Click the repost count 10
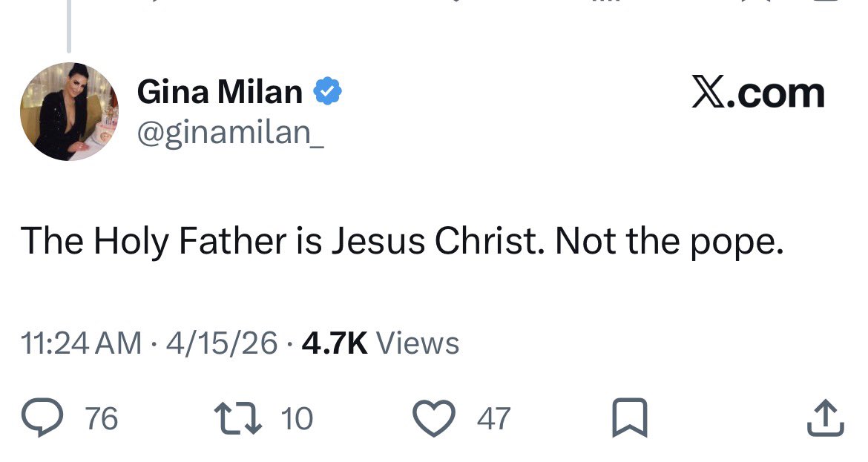Image resolution: width=868 pixels, height=462 pixels. click(x=297, y=419)
